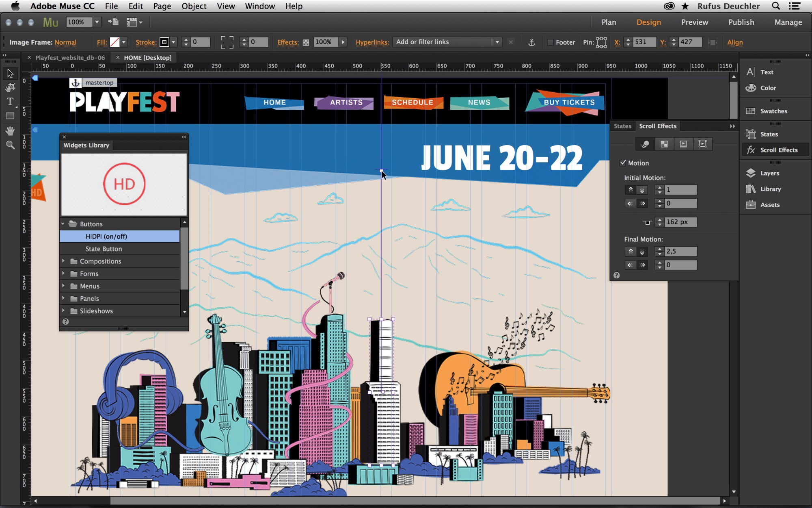
Task: Select the Rectangle tool
Action: tap(10, 116)
